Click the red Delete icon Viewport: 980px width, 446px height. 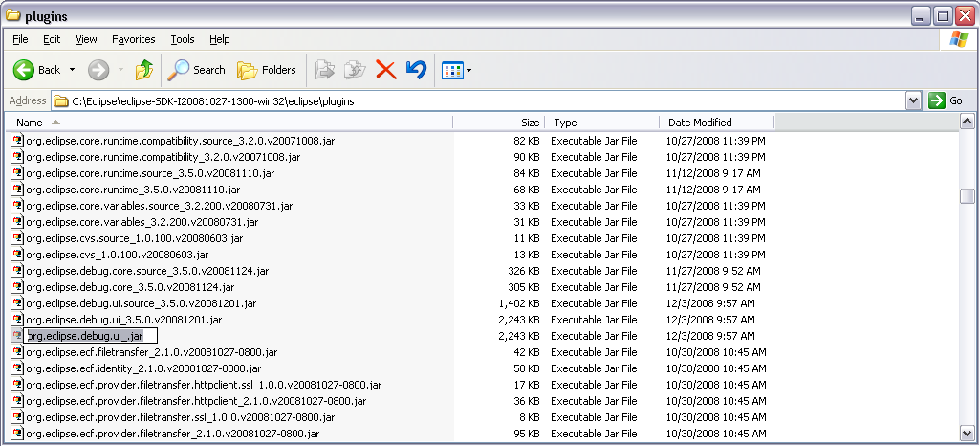385,70
